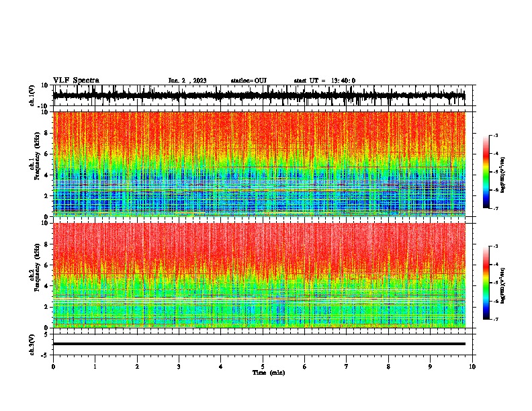Click the ch.1 voltage waveform trace

click(x=259, y=95)
